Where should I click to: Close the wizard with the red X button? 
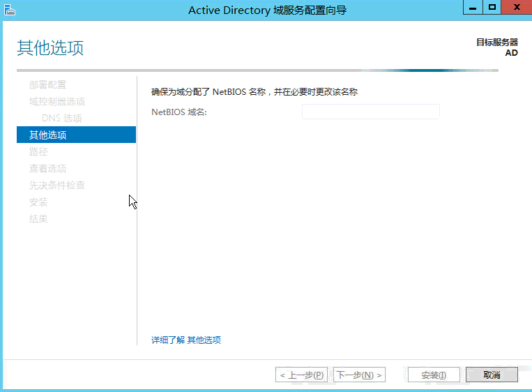[517, 8]
